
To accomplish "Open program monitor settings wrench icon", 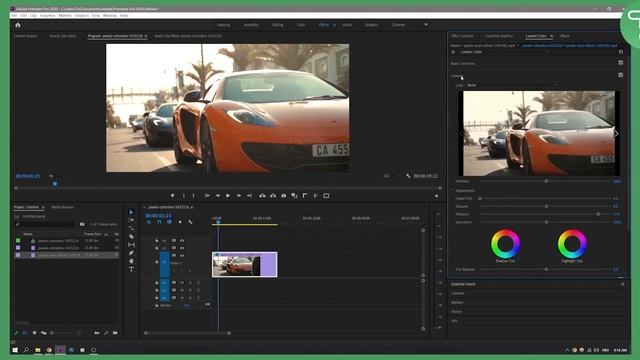I will [408, 176].
